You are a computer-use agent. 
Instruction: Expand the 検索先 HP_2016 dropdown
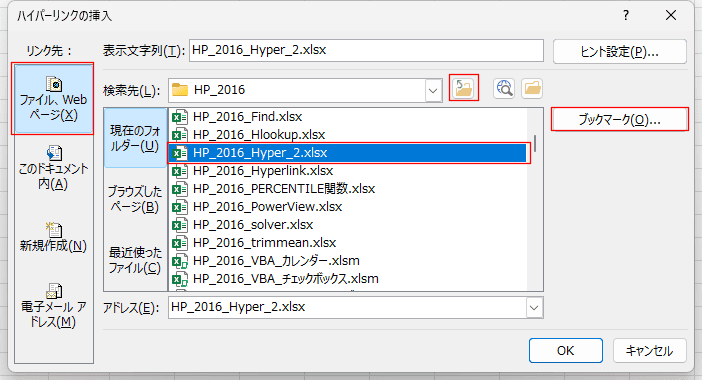(x=432, y=90)
